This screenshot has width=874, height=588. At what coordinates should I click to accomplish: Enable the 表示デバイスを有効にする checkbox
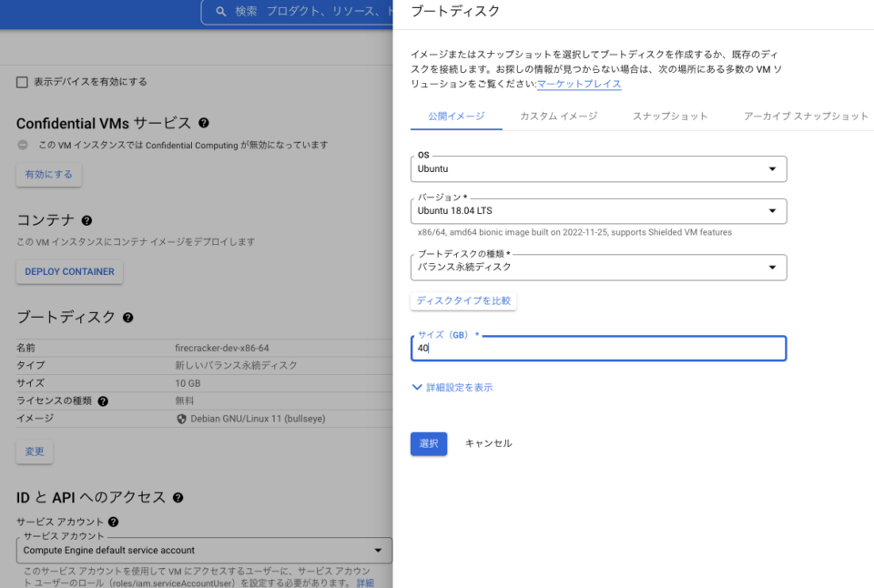coord(23,81)
